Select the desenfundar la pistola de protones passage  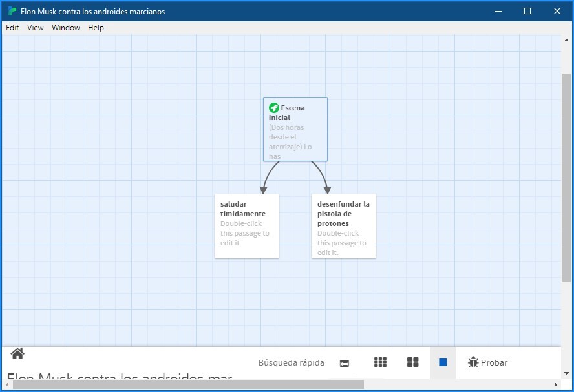[343, 226]
